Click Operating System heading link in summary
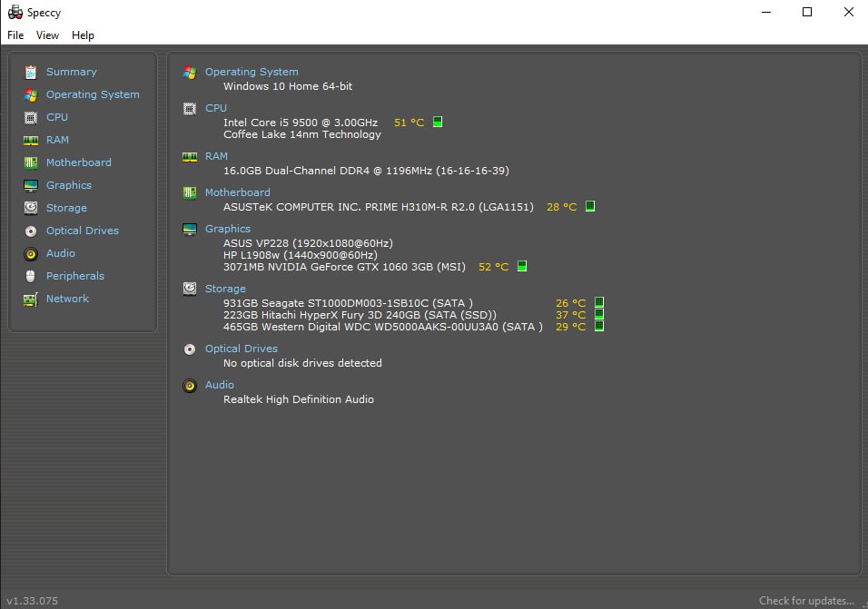Image resolution: width=868 pixels, height=609 pixels. pos(252,72)
